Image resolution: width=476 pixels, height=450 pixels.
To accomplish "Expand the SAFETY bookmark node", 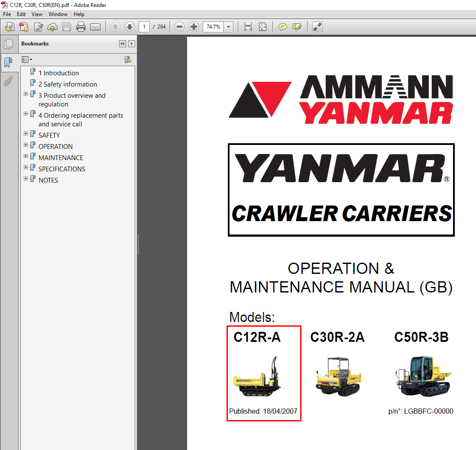I will tap(26, 134).
